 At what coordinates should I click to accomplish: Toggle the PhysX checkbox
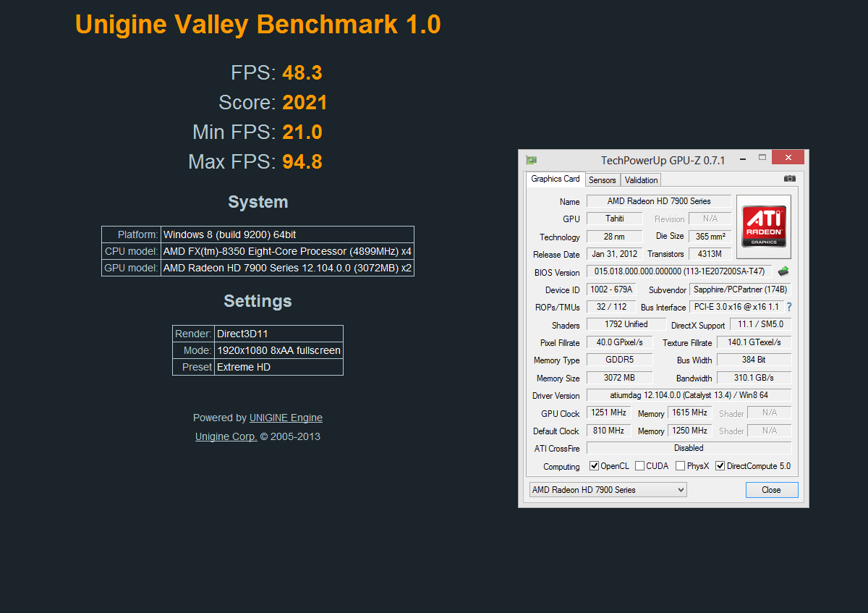pos(680,466)
